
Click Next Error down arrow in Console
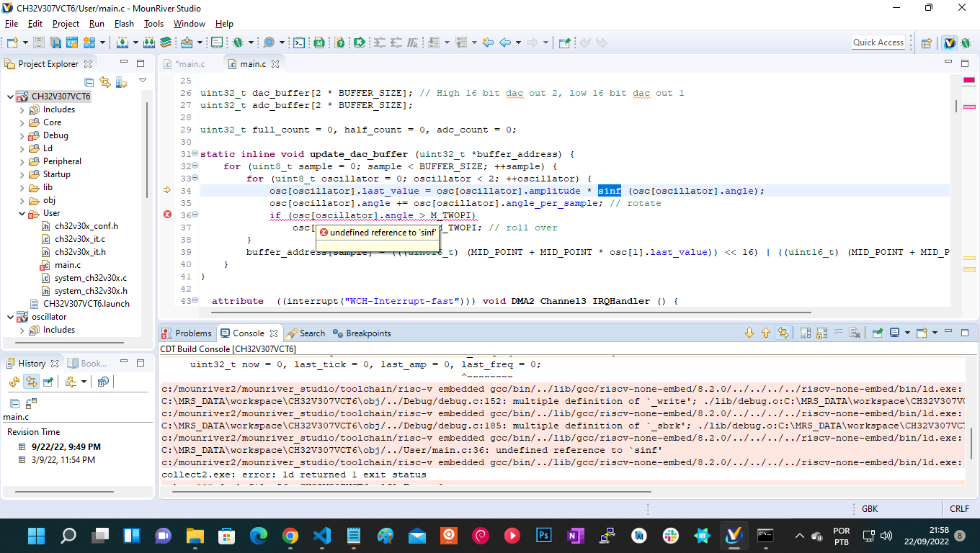[x=749, y=333]
